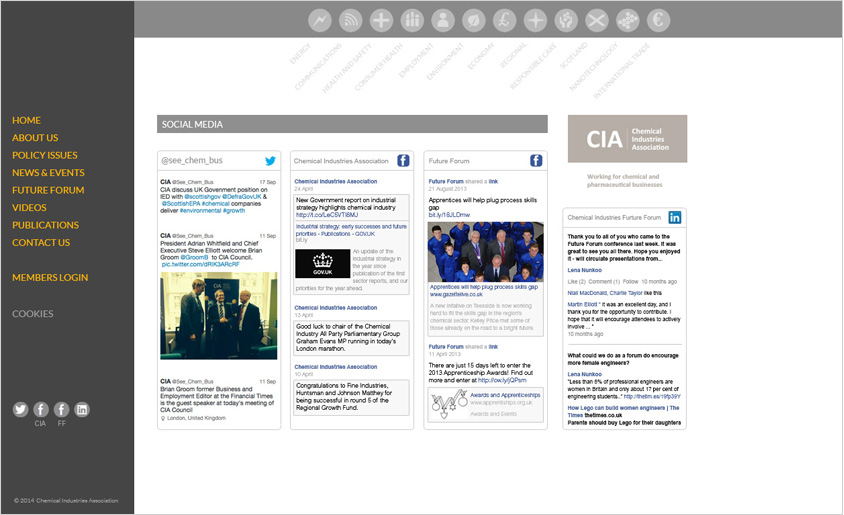Click the SOCIAL MEDIA heading bar
Image resolution: width=844 pixels, height=515 pixels.
(353, 124)
